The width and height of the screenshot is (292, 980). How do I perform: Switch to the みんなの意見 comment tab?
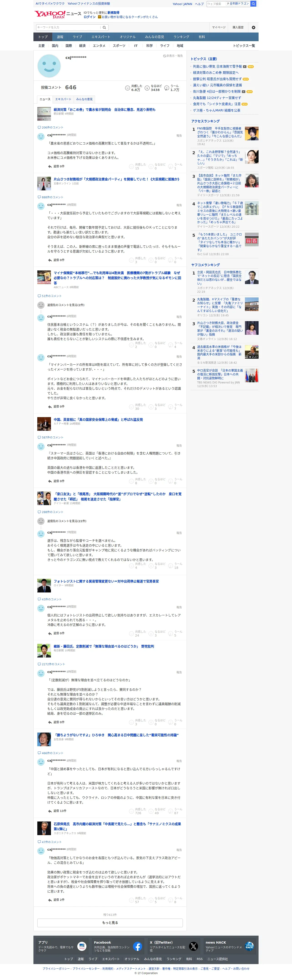[x=84, y=99]
